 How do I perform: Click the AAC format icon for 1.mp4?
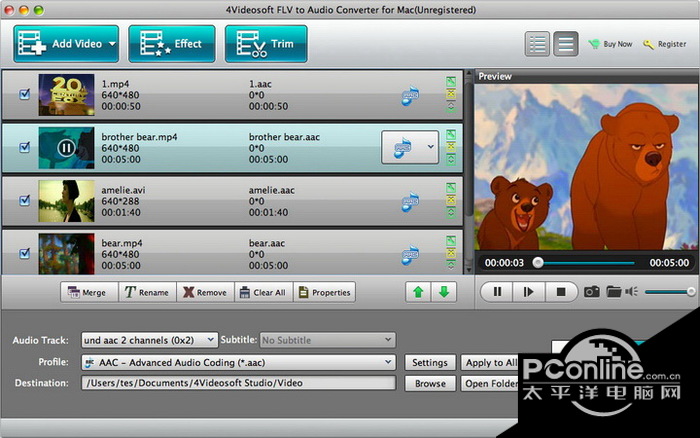410,96
